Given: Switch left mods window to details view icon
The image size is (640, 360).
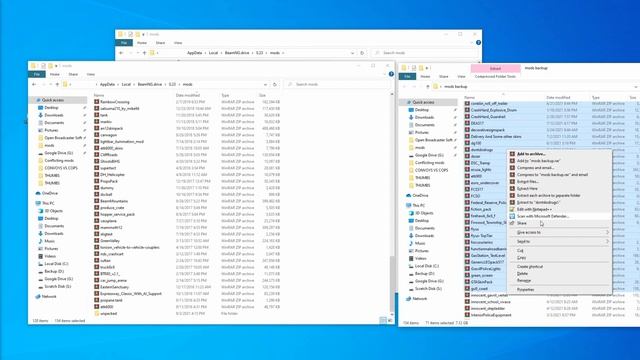Looking at the screenshot, I should click(382, 320).
